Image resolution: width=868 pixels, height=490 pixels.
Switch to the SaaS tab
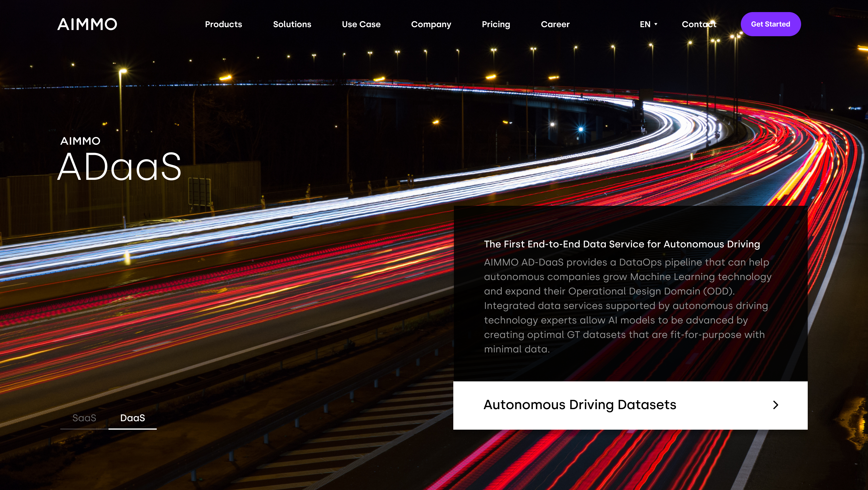tap(84, 418)
